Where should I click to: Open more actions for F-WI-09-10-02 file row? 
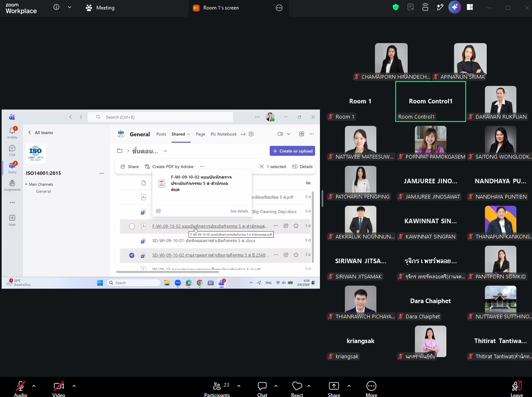pos(276,226)
